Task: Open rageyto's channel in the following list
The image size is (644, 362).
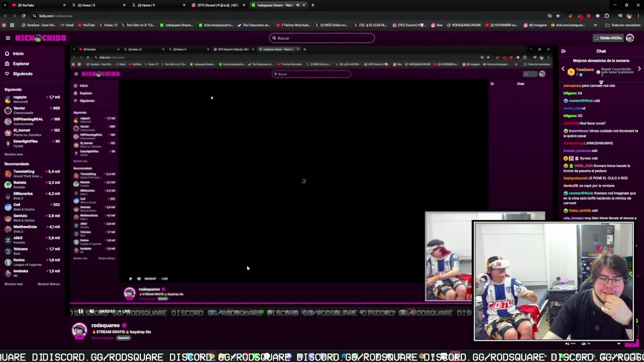Action: pyautogui.click(x=32, y=99)
